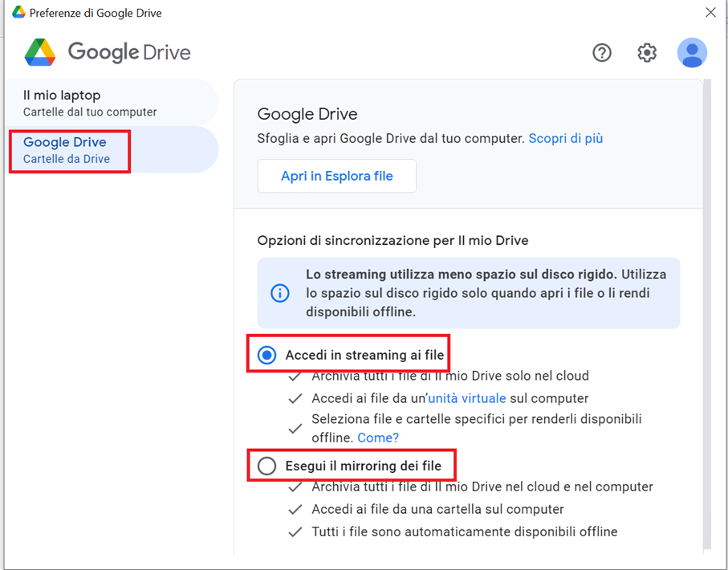
Task: Click the Come? help link
Action: tap(377, 438)
